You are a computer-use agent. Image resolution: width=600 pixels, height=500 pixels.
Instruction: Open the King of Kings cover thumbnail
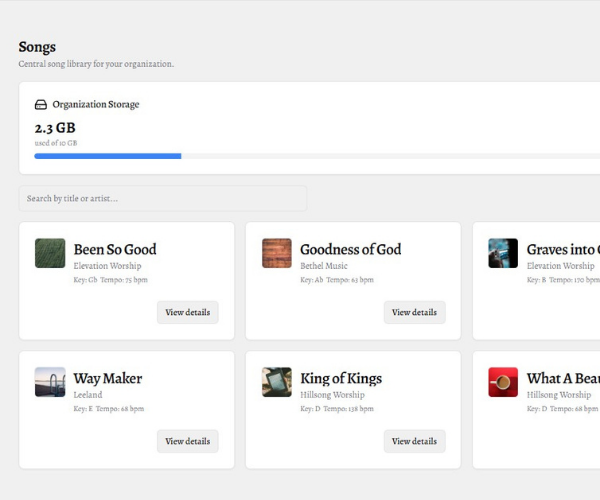(x=277, y=382)
